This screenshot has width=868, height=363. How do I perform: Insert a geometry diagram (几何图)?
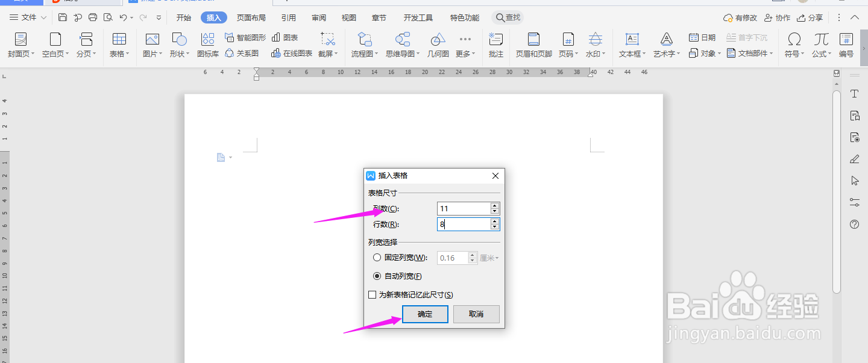(438, 45)
